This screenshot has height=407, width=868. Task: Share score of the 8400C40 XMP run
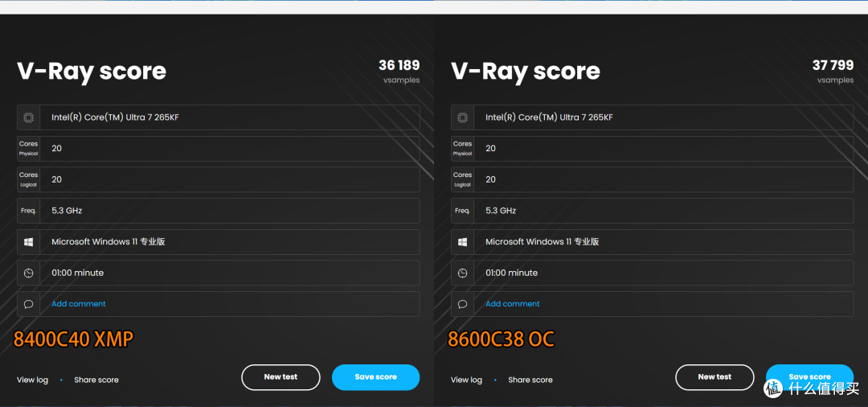coord(96,380)
